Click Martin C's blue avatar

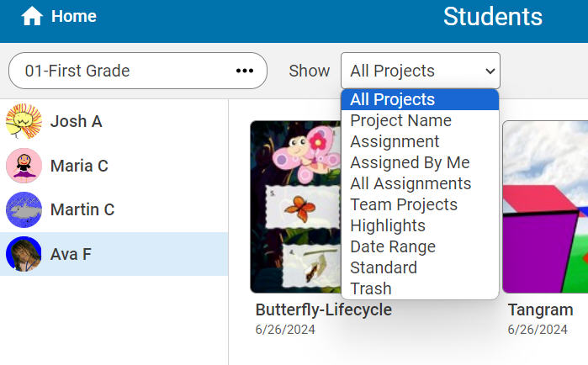click(x=24, y=209)
